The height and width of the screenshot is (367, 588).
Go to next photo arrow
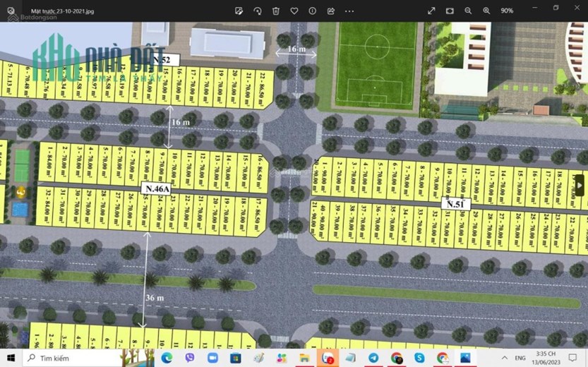[x=580, y=185]
